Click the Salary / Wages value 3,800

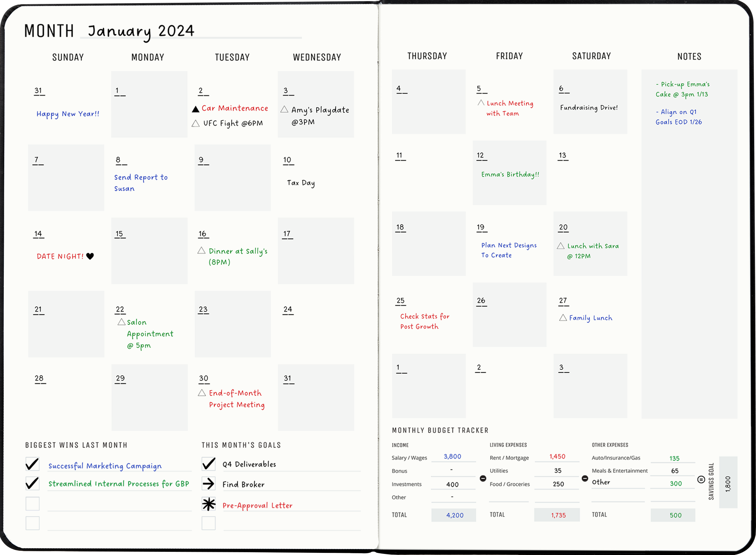[x=452, y=456]
